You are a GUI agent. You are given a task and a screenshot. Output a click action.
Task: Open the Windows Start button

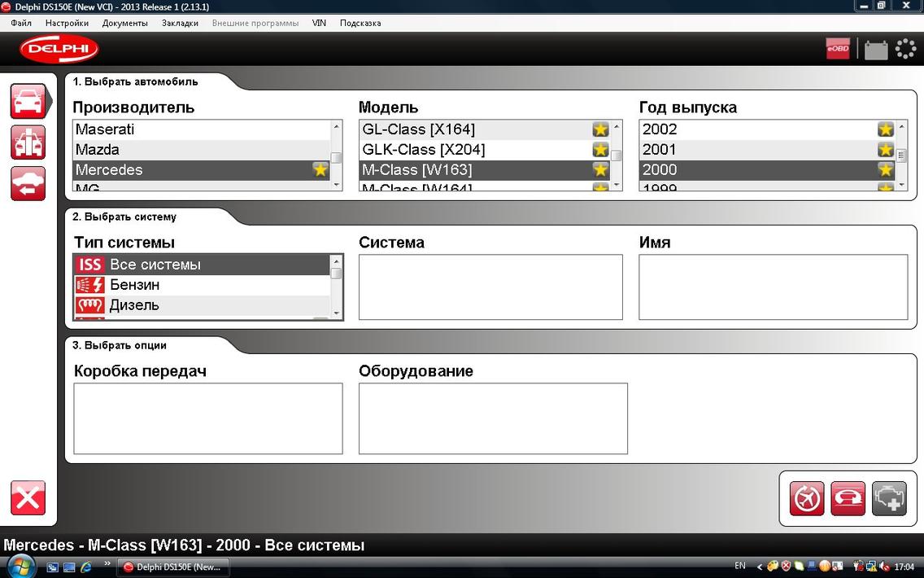(x=20, y=567)
